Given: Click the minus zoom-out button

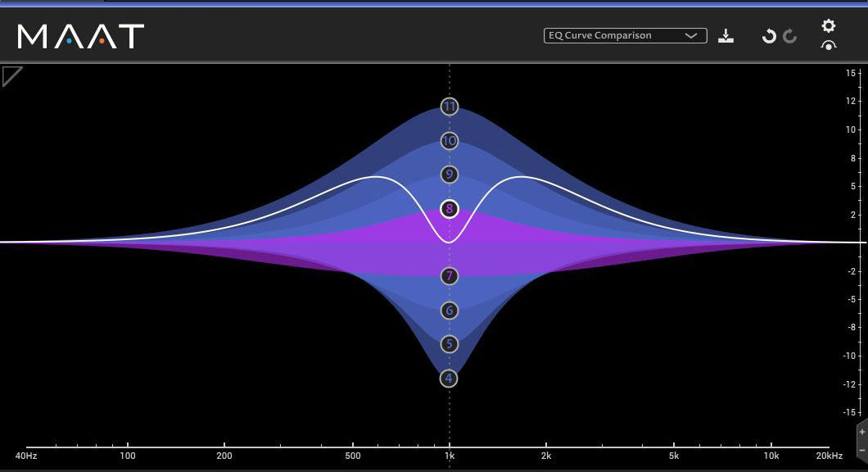Looking at the screenshot, I should [x=862, y=451].
